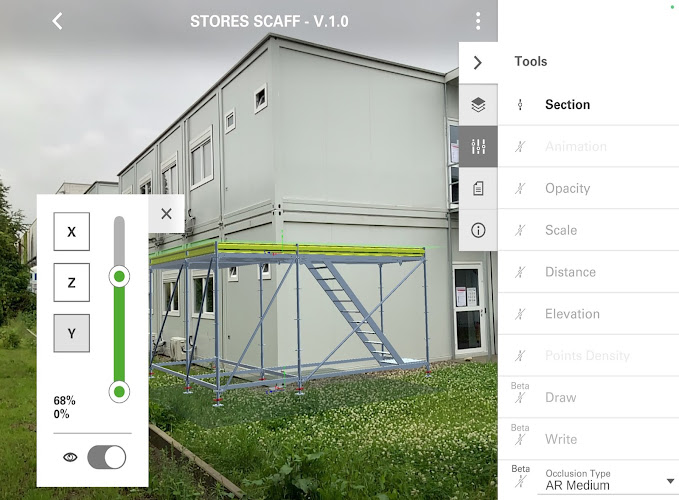Open the info circle icon tab
The height and width of the screenshot is (500, 679).
pos(478,230)
